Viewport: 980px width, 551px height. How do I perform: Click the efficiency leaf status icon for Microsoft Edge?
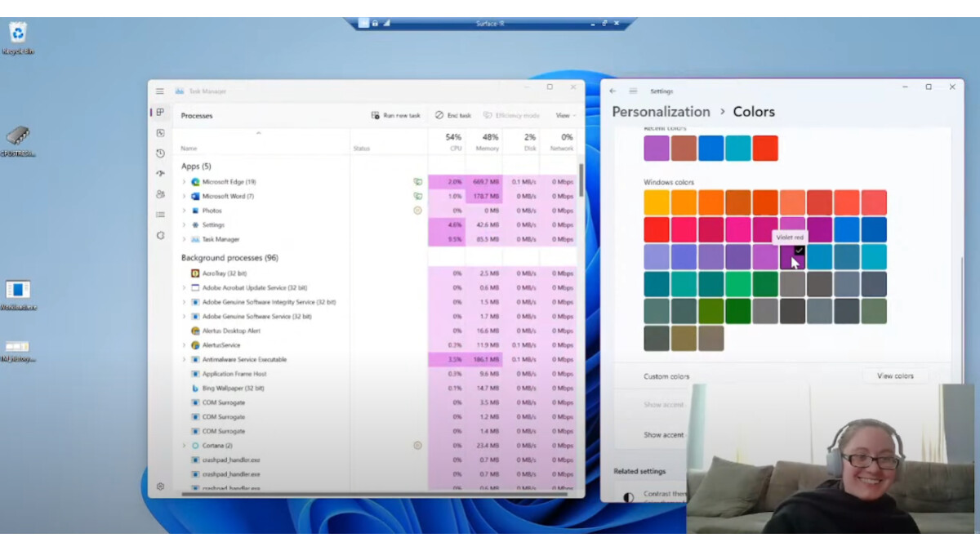point(417,182)
